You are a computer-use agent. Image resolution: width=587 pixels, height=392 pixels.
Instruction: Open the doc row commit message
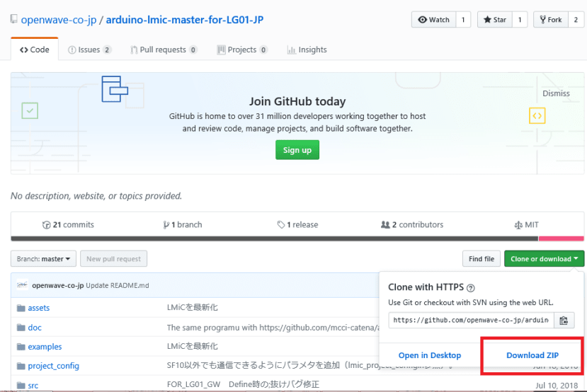click(x=273, y=328)
